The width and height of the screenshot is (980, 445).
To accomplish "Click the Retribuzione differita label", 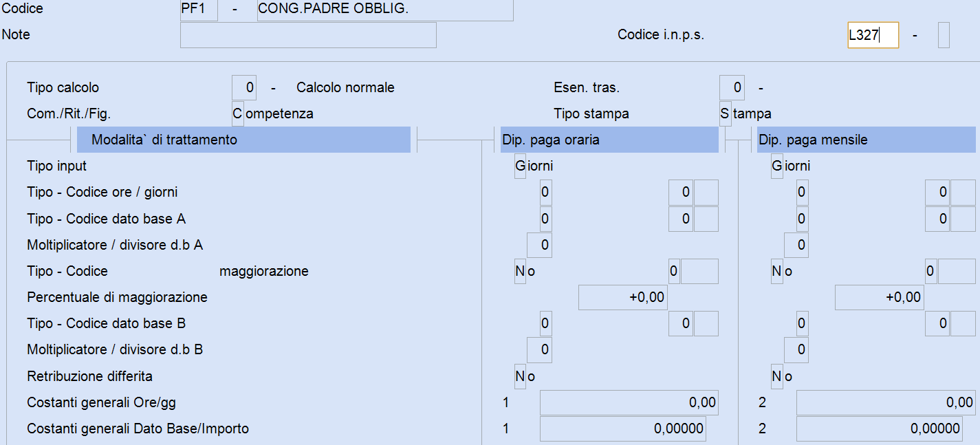I will [89, 376].
